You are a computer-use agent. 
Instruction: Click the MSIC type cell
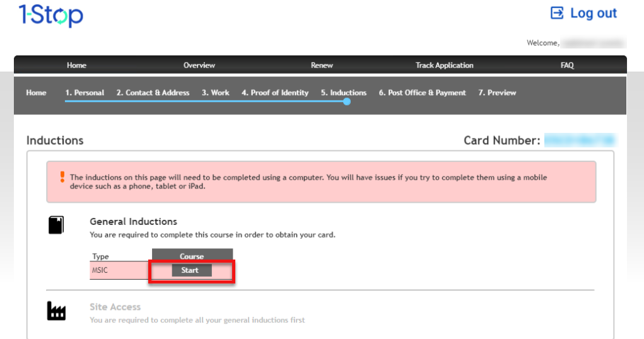(x=119, y=270)
